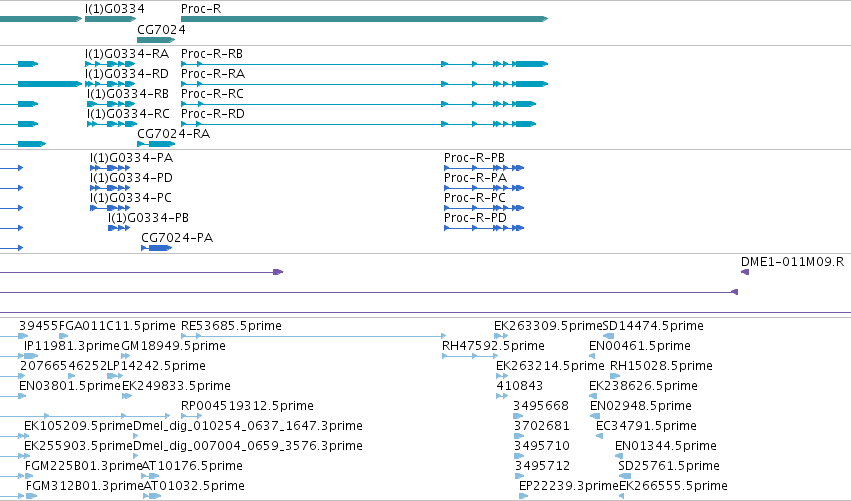Select the CG7024 gene bar
Image resolution: width=851 pixels, height=501 pixels.
156,40
